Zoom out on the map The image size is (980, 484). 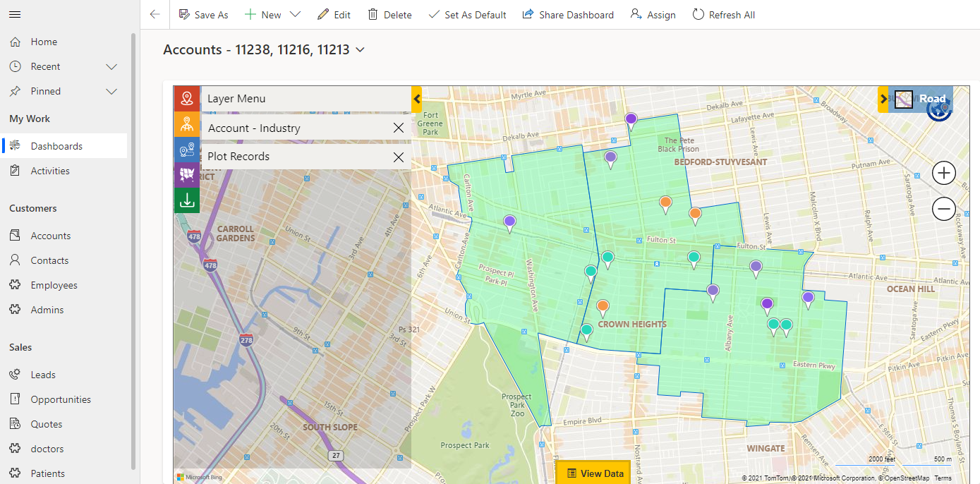[x=943, y=209]
